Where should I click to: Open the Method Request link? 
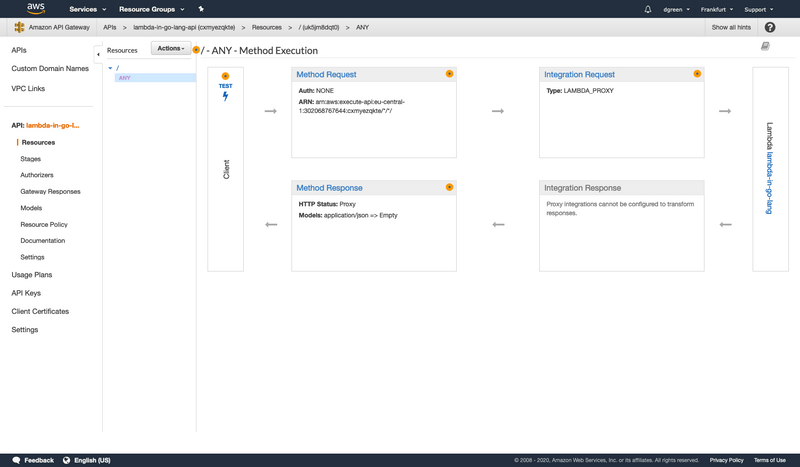[326, 75]
